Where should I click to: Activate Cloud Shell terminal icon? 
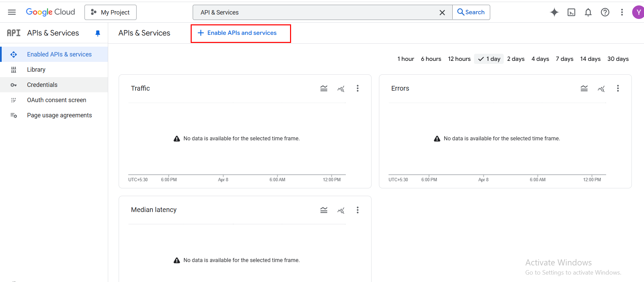coord(571,12)
